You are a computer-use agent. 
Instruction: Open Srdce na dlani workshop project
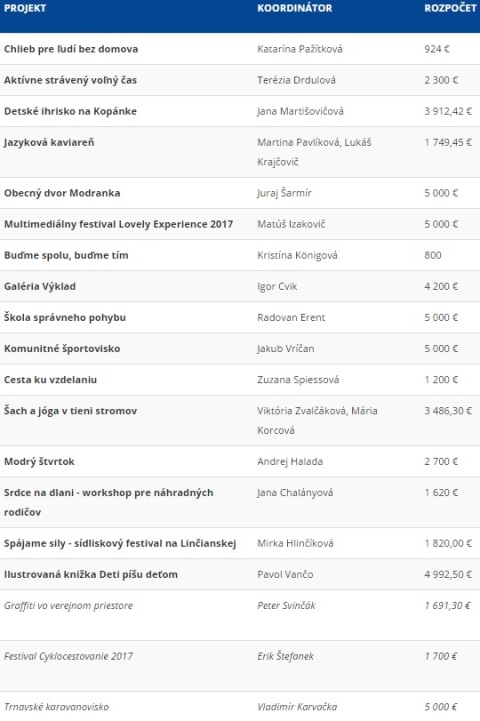click(109, 502)
